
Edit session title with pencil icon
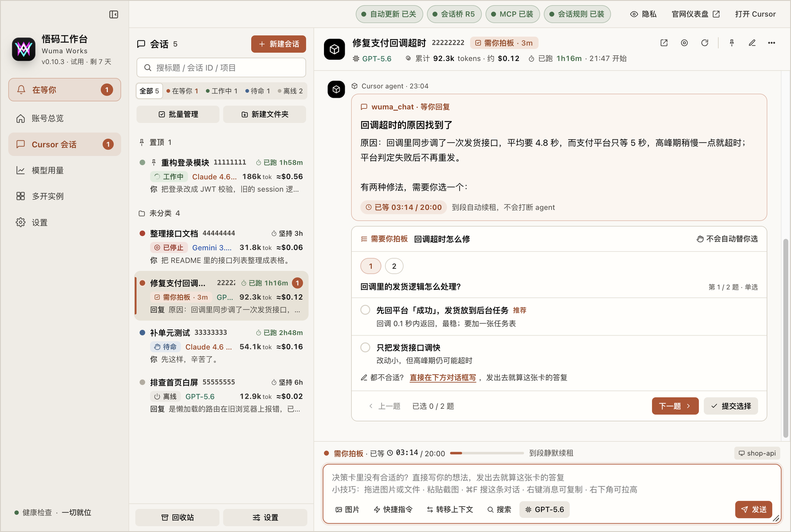point(752,43)
